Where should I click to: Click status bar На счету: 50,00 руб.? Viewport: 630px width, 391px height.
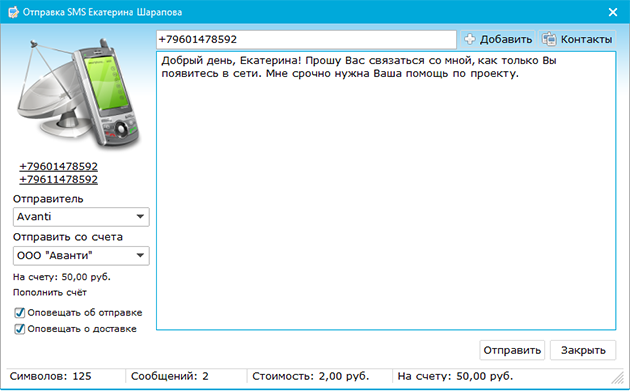[455, 376]
